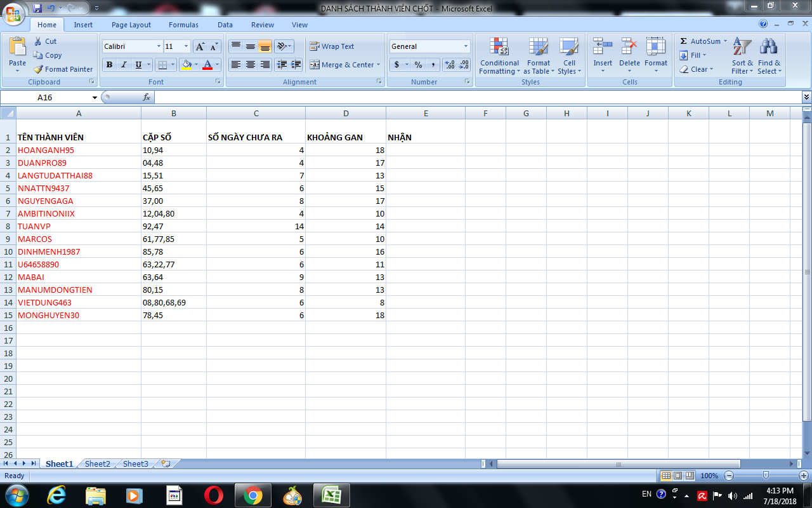Toggle Italic formatting

point(124,65)
